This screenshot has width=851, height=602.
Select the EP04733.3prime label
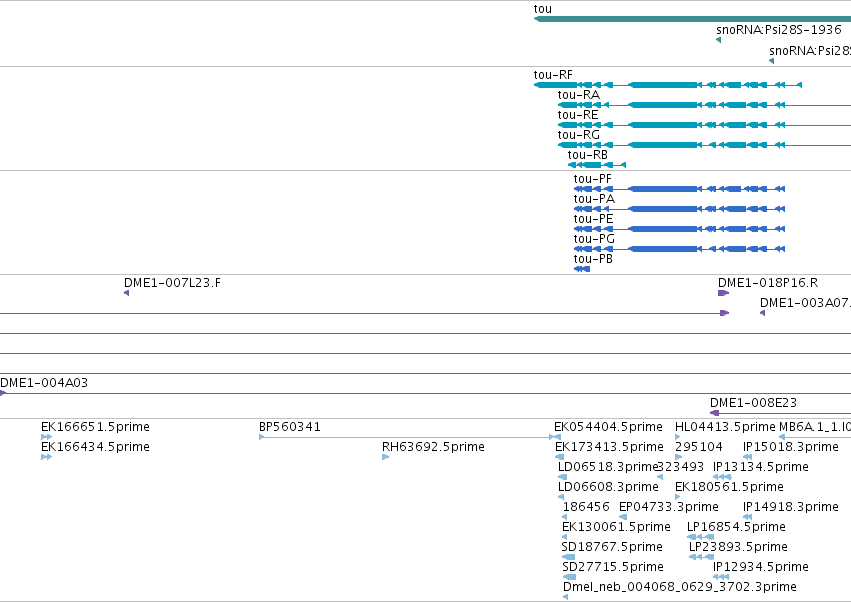point(669,508)
